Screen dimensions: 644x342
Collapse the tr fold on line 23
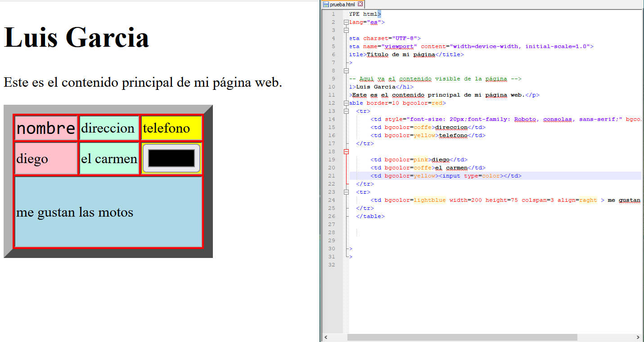click(346, 192)
